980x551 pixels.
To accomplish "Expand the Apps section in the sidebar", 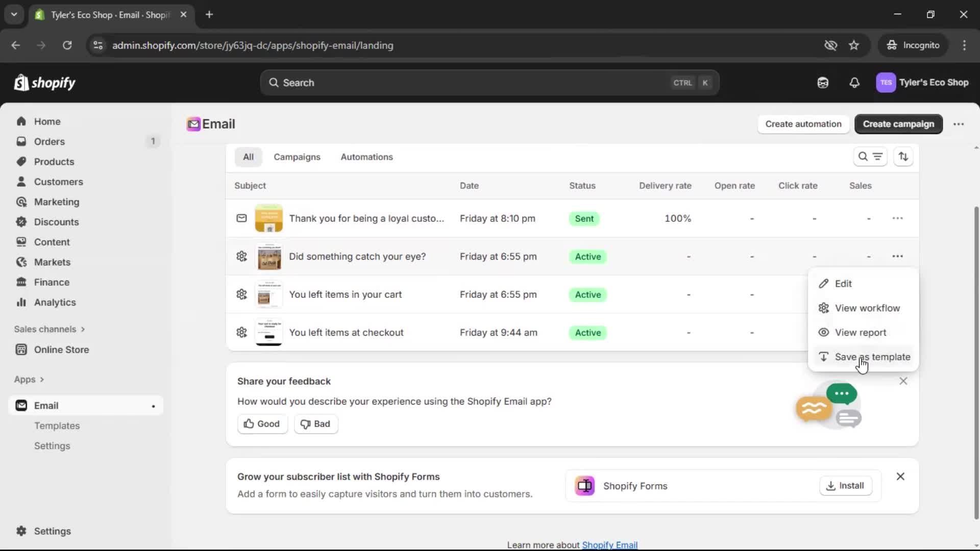I will point(29,380).
